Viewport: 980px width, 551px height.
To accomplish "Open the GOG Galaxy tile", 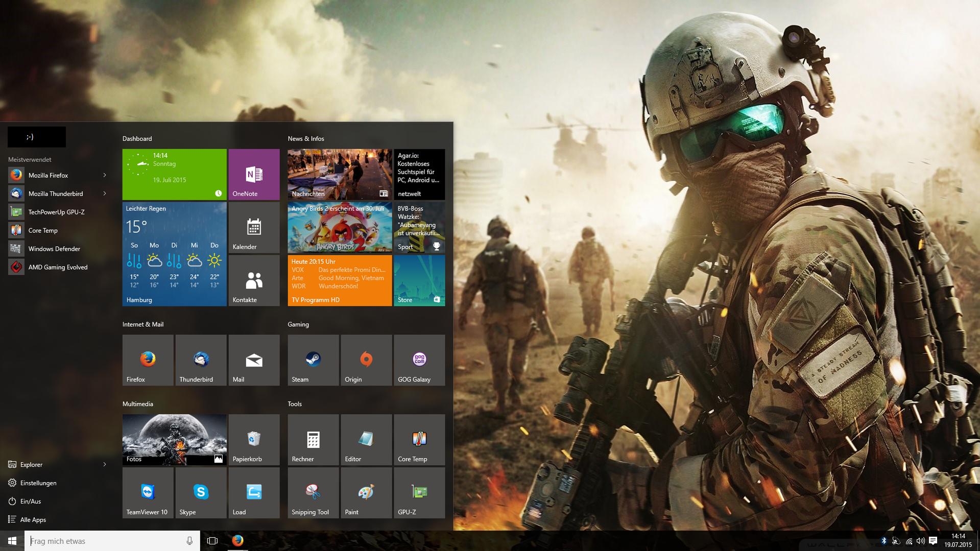I will [x=419, y=360].
